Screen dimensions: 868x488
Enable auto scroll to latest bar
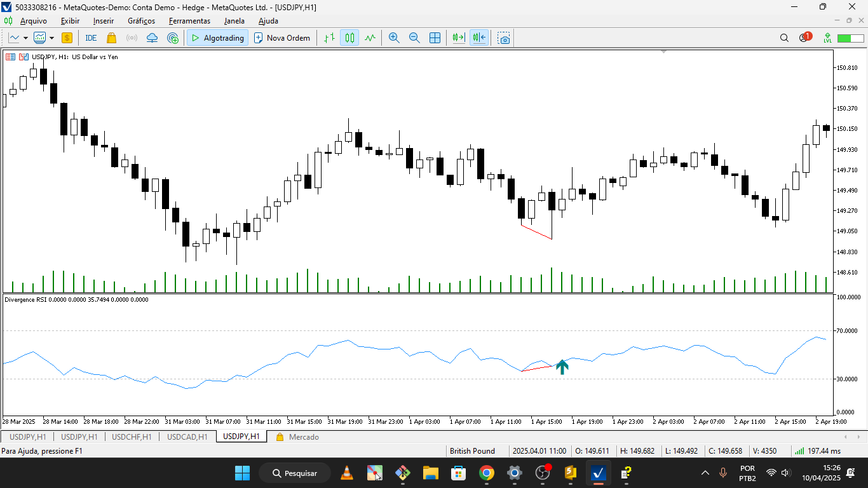(458, 37)
